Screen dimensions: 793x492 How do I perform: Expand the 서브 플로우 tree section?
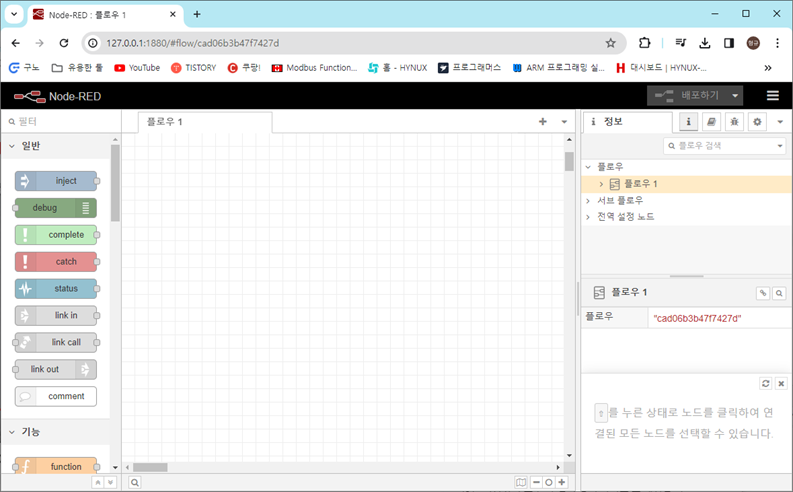588,201
